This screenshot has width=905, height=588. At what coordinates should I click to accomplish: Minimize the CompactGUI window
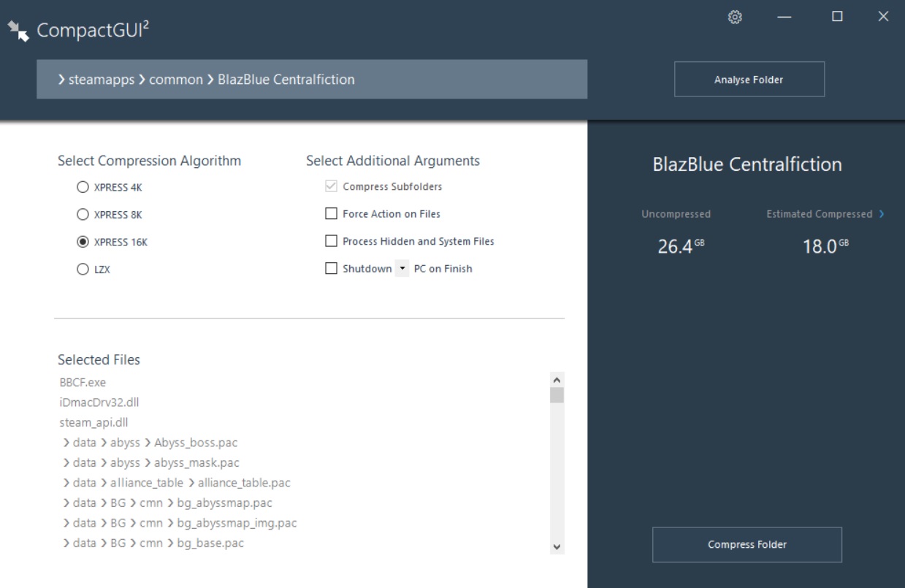point(784,18)
